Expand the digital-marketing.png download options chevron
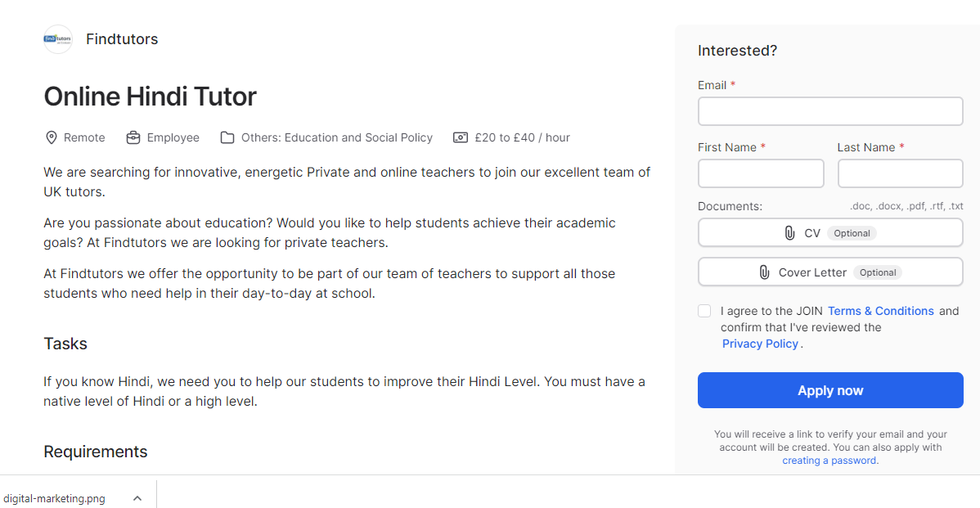 [x=137, y=498]
